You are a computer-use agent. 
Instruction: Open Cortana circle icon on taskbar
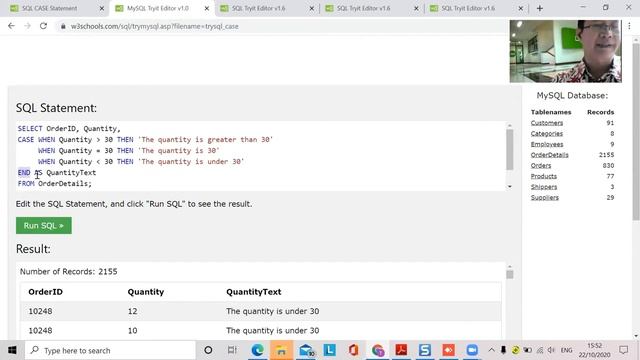coord(208,350)
